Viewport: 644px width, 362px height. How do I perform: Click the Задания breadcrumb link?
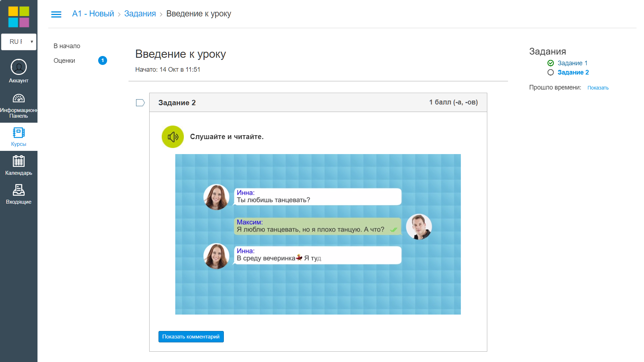(x=140, y=14)
